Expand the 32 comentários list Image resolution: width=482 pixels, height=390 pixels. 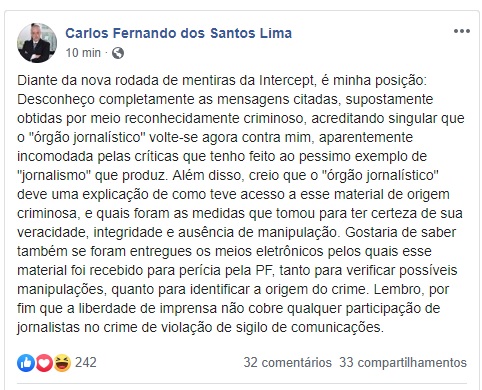click(287, 363)
